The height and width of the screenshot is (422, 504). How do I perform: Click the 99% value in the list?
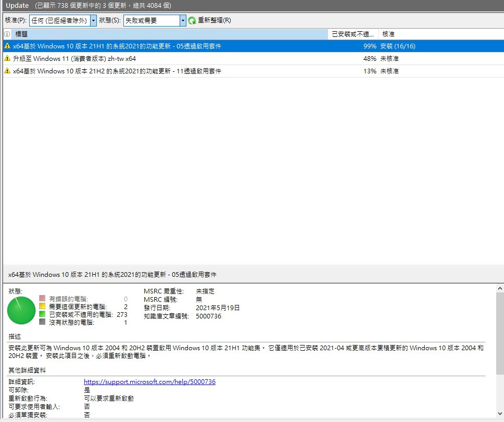[x=370, y=46]
